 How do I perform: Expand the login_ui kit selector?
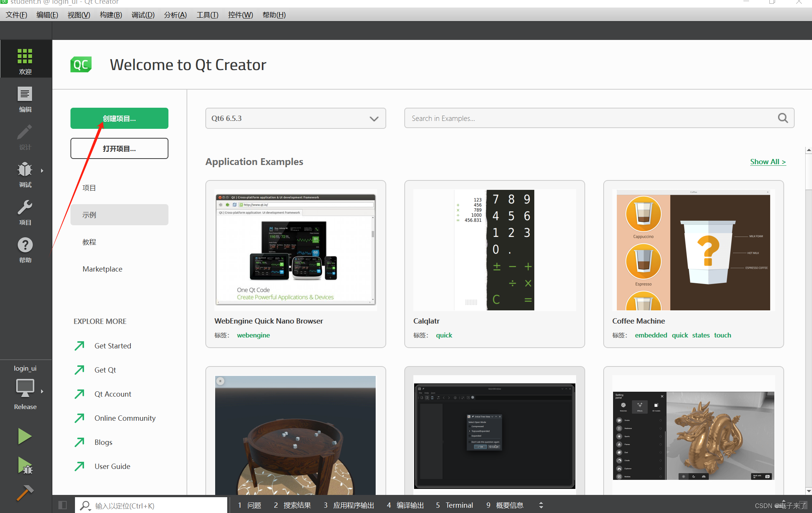pos(25,388)
